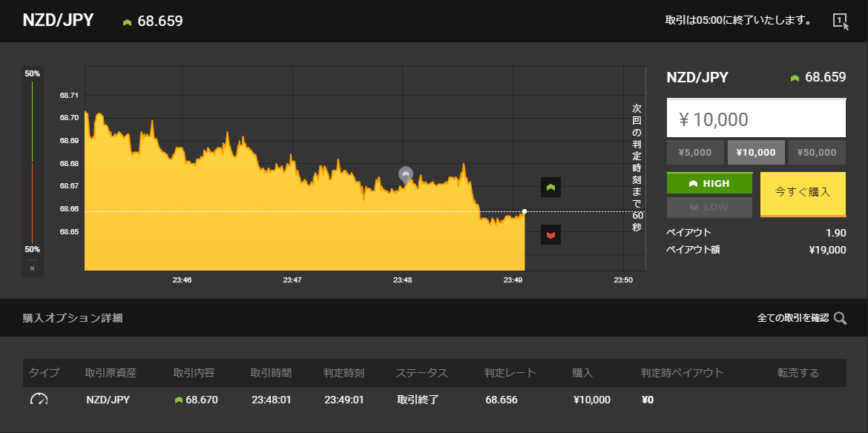868x433 pixels.
Task: Open the one-click trading mode icon
Action: point(841,21)
